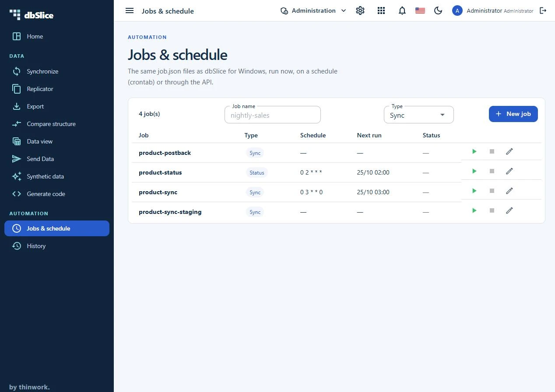Open Generate code in sidebar
This screenshot has height=392, width=555.
tap(57, 194)
